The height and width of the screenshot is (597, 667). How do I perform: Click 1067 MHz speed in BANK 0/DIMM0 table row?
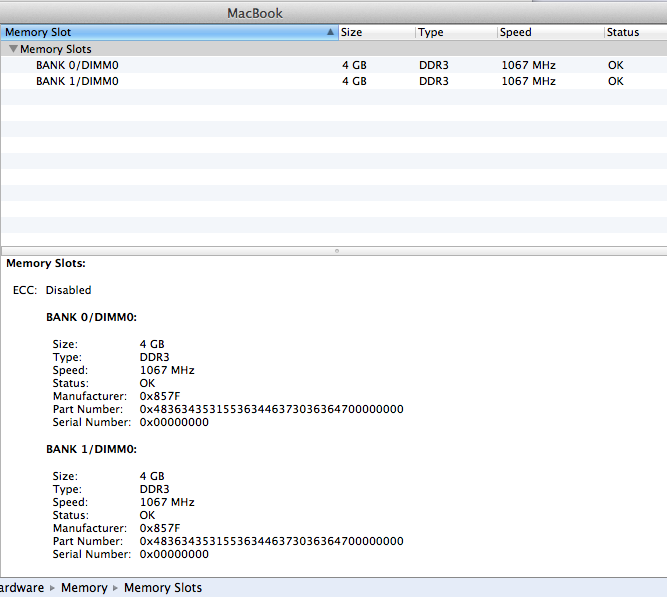click(x=528, y=65)
